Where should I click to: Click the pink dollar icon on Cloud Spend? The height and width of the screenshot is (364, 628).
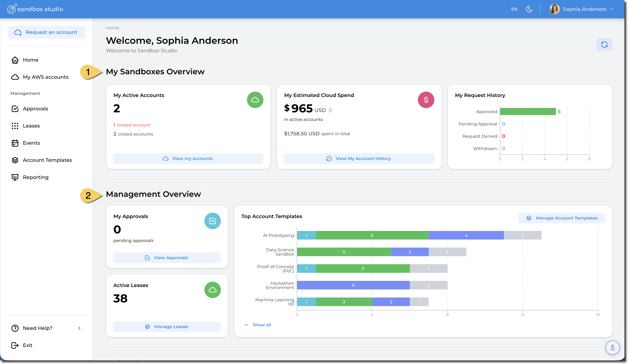(426, 100)
